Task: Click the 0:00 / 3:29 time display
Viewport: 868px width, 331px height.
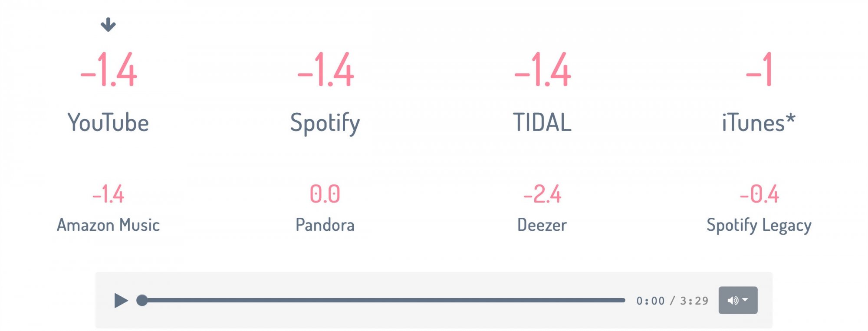Action: pos(672,301)
